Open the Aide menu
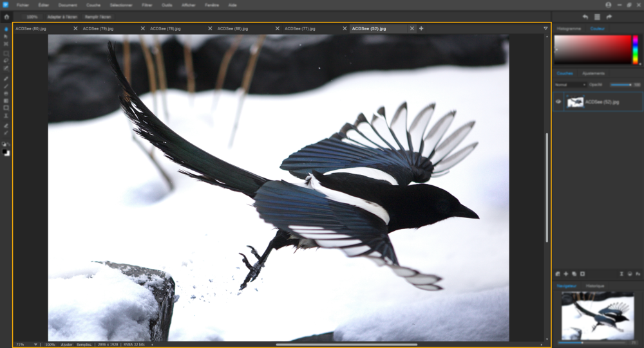The image size is (644, 348). 232,5
